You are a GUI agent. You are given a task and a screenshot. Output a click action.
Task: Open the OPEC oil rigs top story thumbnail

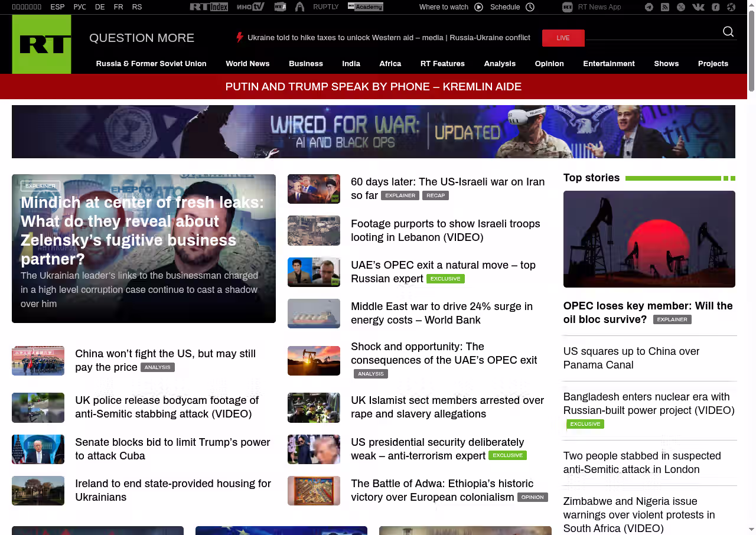tap(649, 239)
